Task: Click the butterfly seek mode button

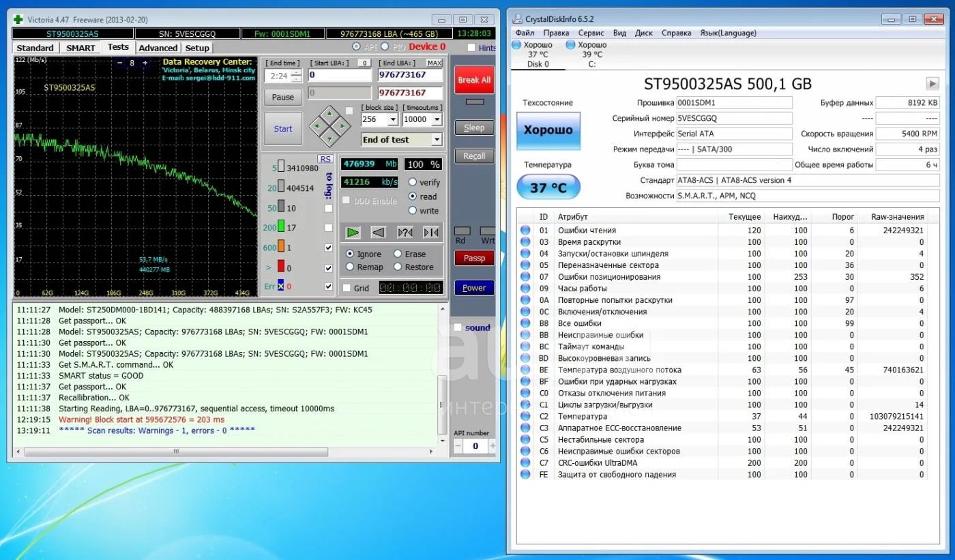Action: click(x=431, y=233)
